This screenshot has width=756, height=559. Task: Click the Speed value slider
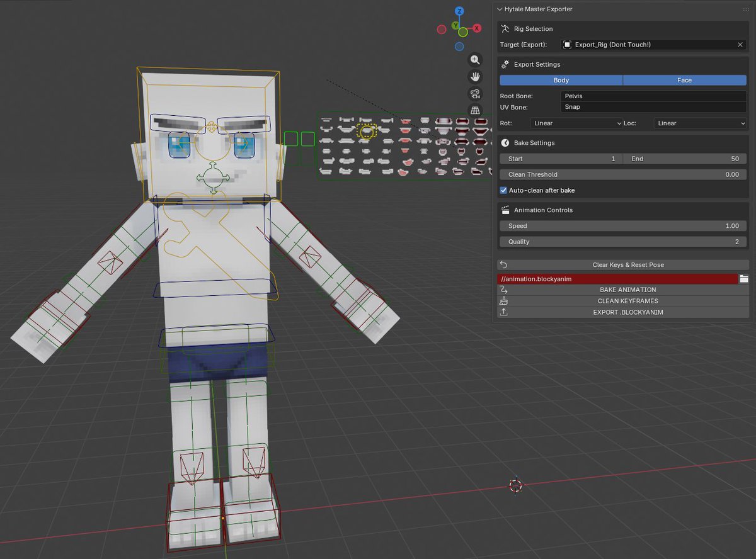tap(623, 226)
